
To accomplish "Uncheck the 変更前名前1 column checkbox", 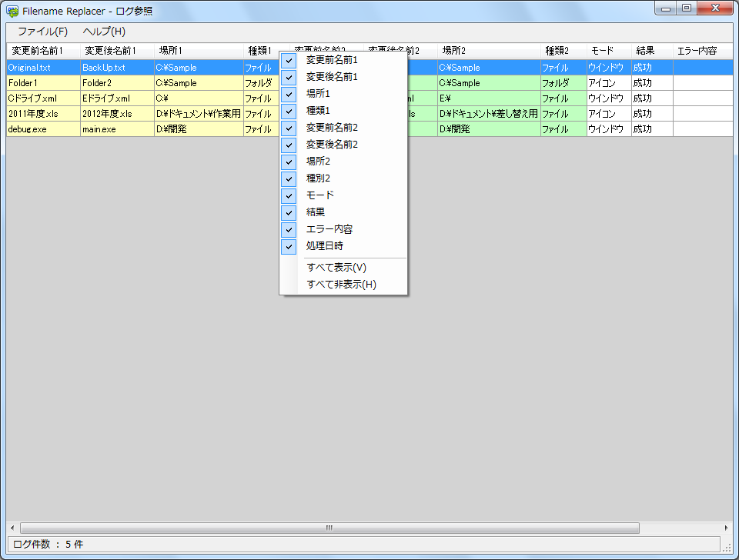I will tap(332, 60).
